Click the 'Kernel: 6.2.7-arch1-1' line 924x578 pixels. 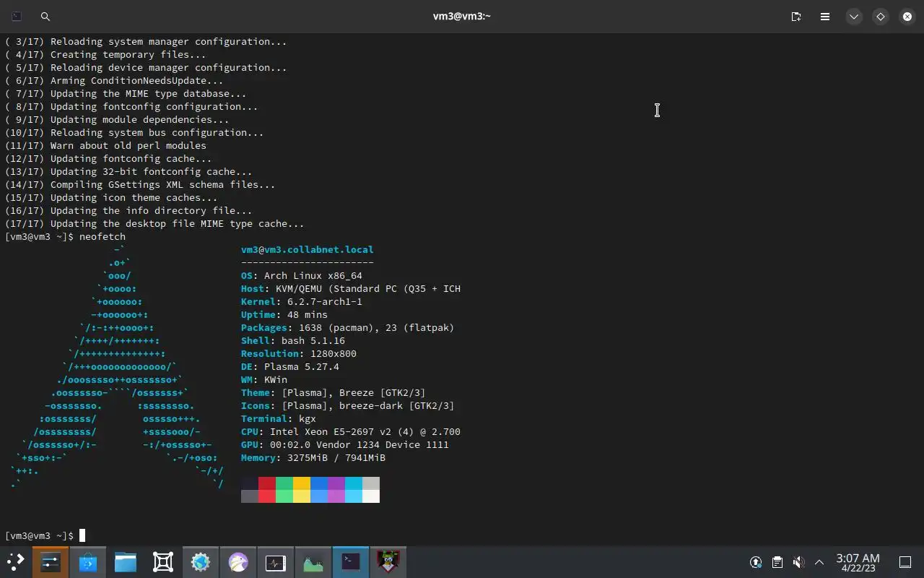[x=302, y=302]
